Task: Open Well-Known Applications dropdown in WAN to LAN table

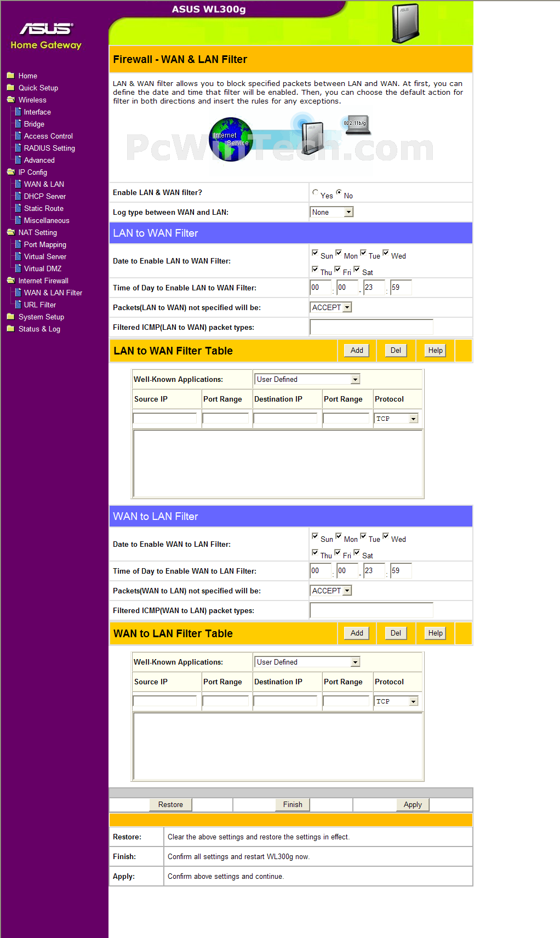Action: coord(307,662)
